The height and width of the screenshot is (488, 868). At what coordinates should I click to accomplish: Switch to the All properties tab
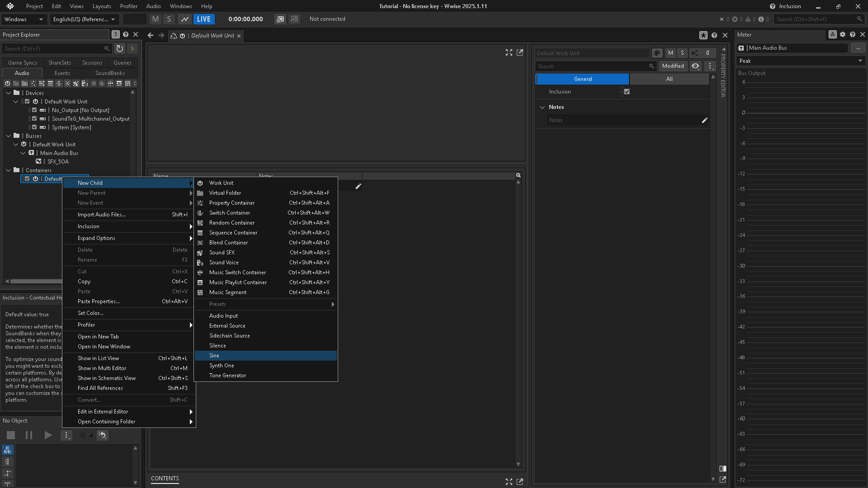670,79
